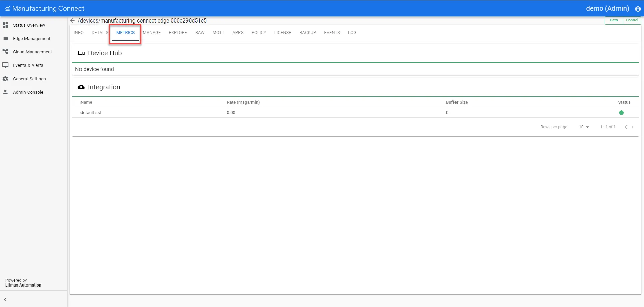Switch to Control mode toggle
The width and height of the screenshot is (644, 307).
[632, 20]
